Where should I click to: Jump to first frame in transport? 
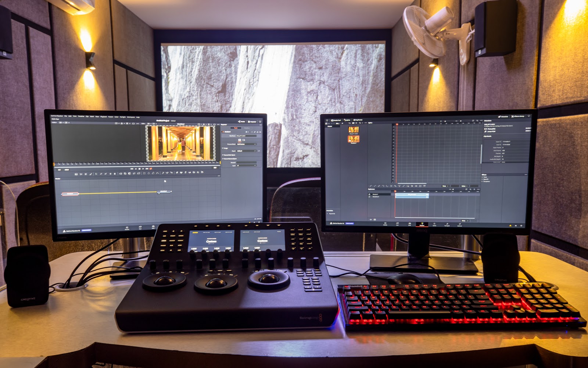132,169
